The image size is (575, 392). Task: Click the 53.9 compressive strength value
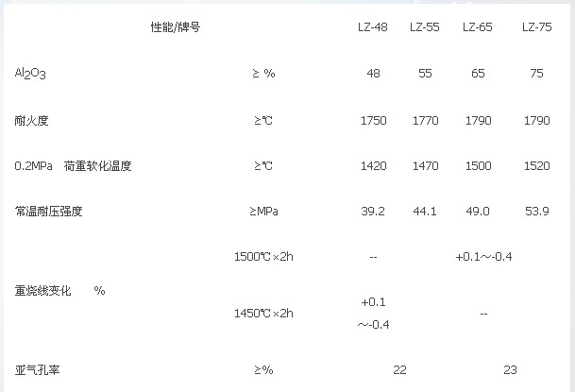537,212
